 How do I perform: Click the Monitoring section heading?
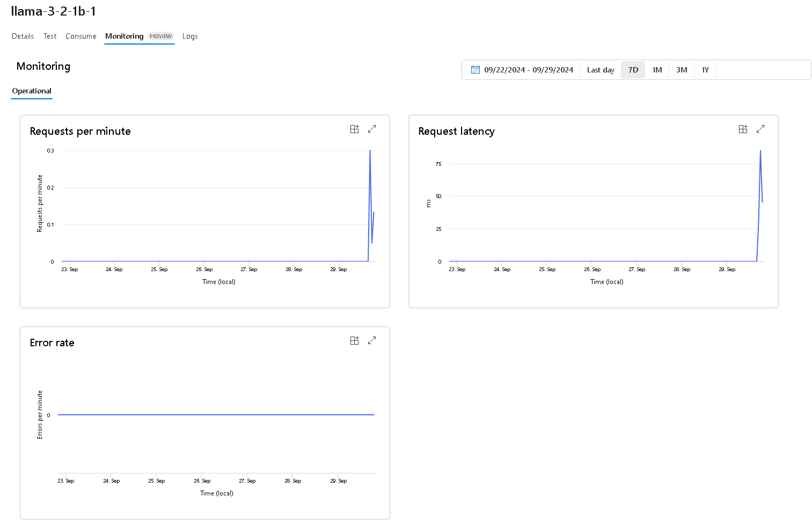point(43,66)
